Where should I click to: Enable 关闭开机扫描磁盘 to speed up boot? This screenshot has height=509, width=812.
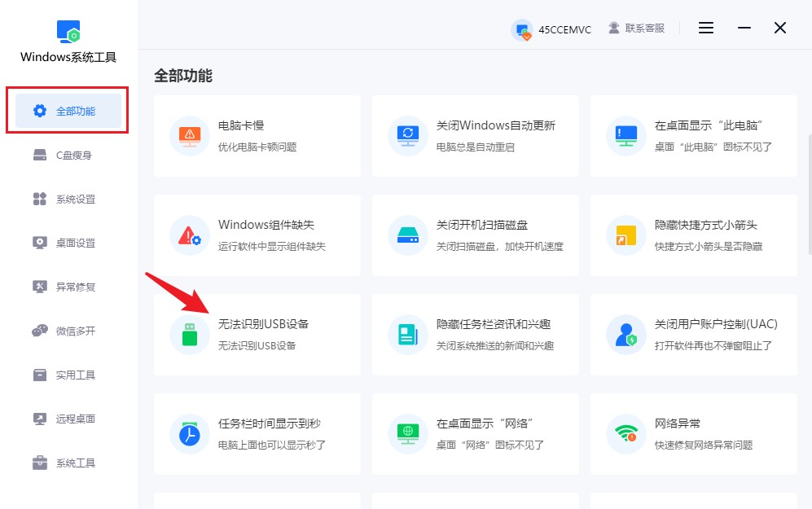point(476,235)
